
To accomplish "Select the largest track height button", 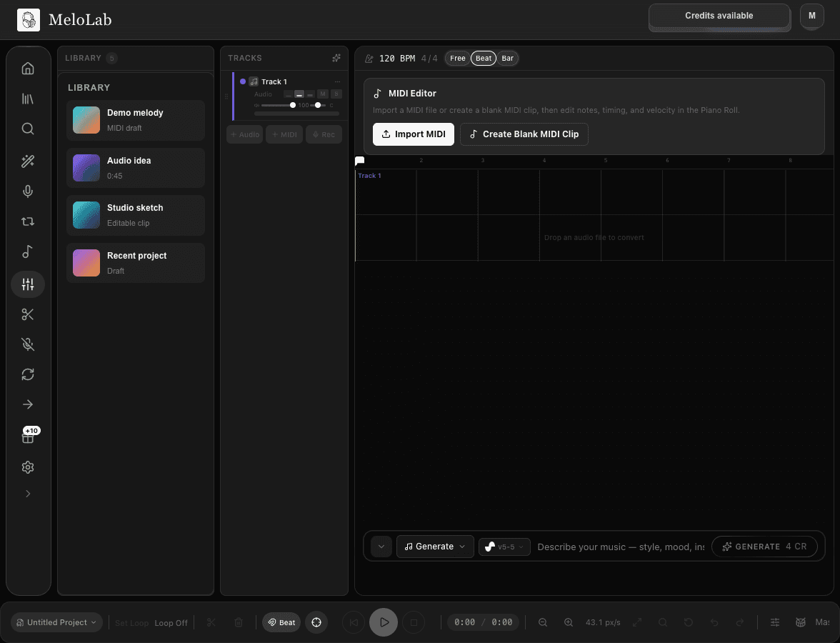I will click(310, 94).
